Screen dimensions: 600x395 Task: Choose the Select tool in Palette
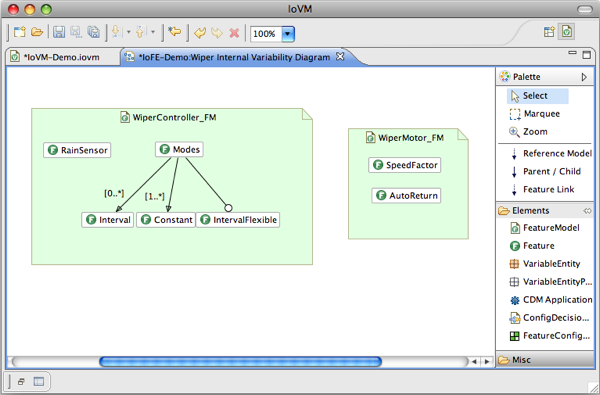click(x=538, y=96)
